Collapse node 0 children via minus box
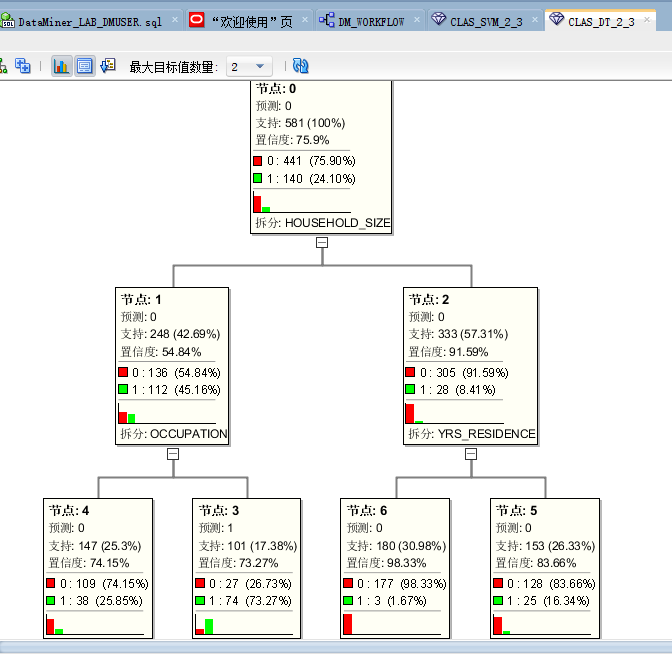The image size is (672, 655). 322,243
